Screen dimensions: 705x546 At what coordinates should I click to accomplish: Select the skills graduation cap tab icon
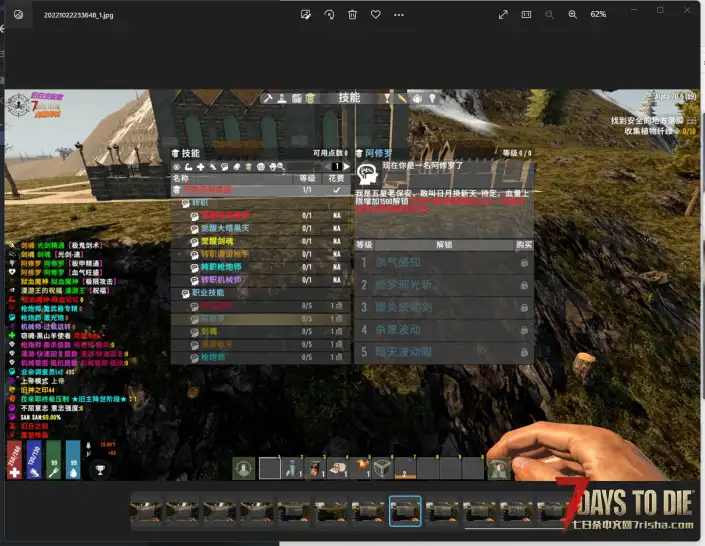click(x=310, y=98)
